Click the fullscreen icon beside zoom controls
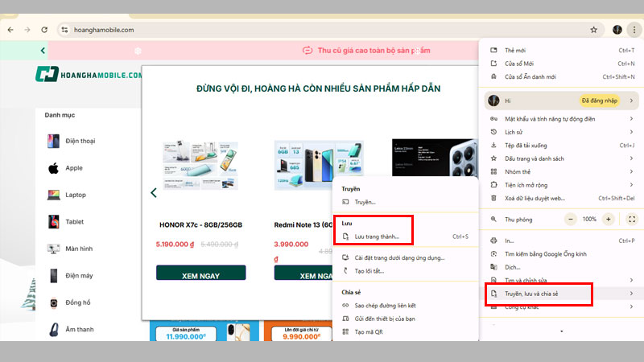 [x=632, y=219]
